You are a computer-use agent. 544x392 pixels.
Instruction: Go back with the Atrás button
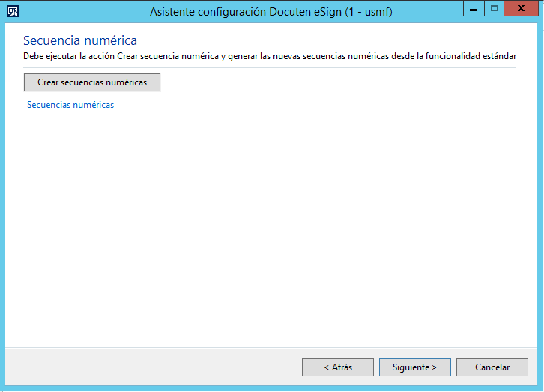pyautogui.click(x=338, y=367)
